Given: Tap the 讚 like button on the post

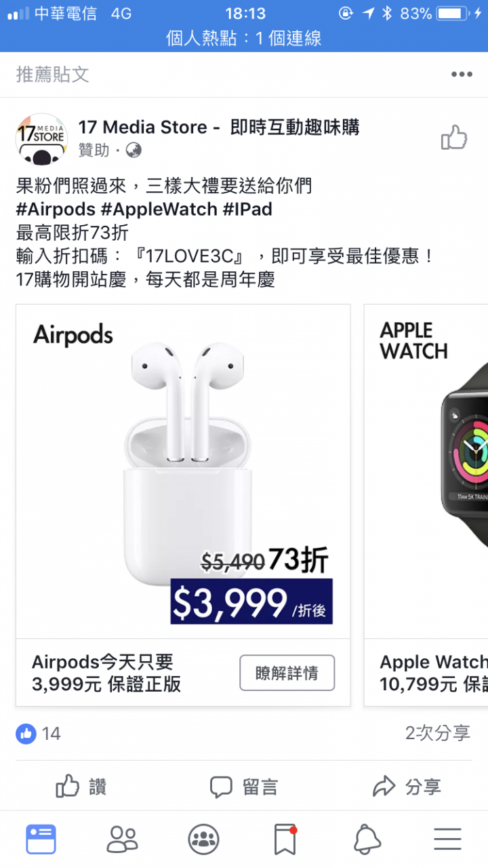Looking at the screenshot, I should tap(81, 787).
